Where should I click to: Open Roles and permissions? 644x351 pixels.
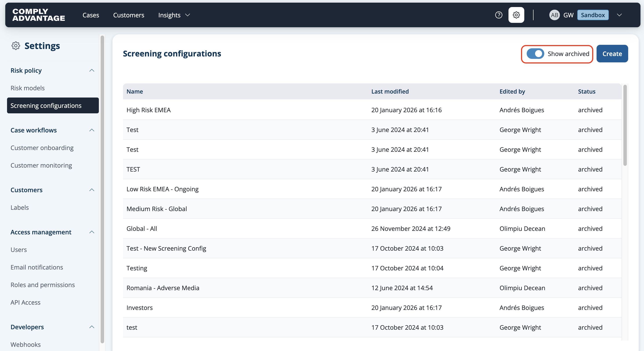[x=42, y=285]
